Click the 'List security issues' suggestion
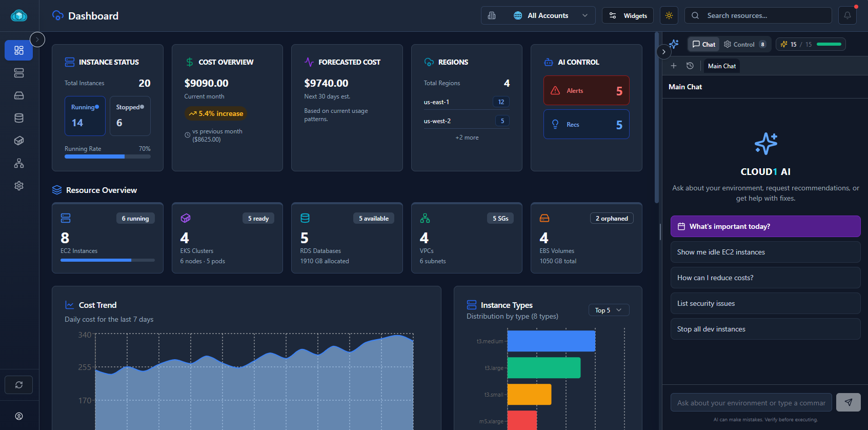The image size is (868, 430). 765,303
